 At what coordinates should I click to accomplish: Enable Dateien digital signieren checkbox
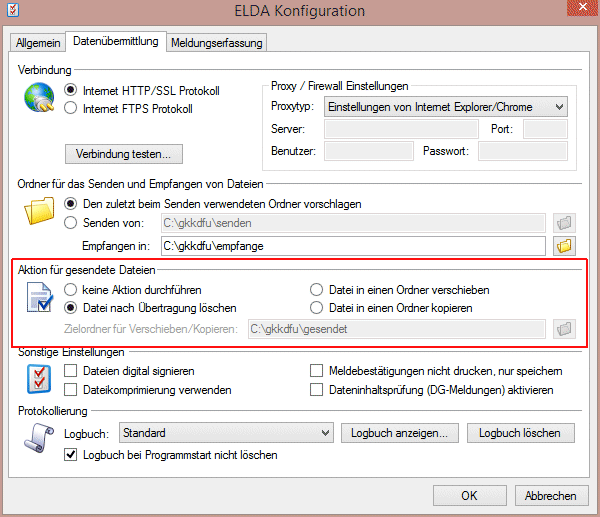pyautogui.click(x=71, y=371)
